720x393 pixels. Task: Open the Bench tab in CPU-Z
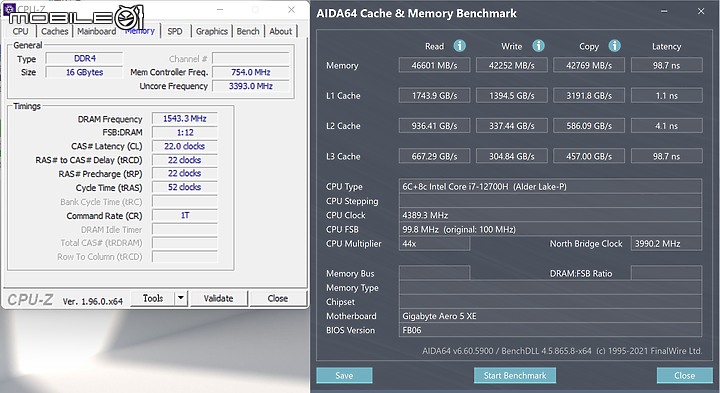(248, 31)
